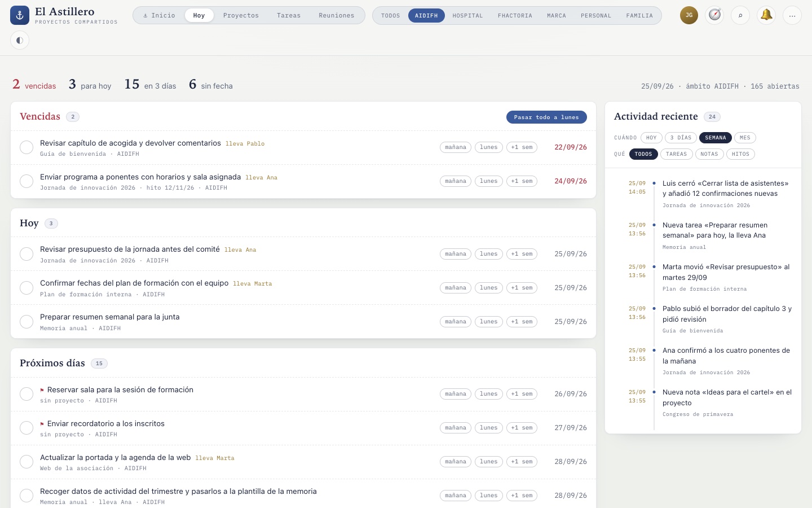Image resolution: width=812 pixels, height=508 pixels.
Task: Postpone 'Preparar resumen semanal' to lunes
Action: coord(489,322)
